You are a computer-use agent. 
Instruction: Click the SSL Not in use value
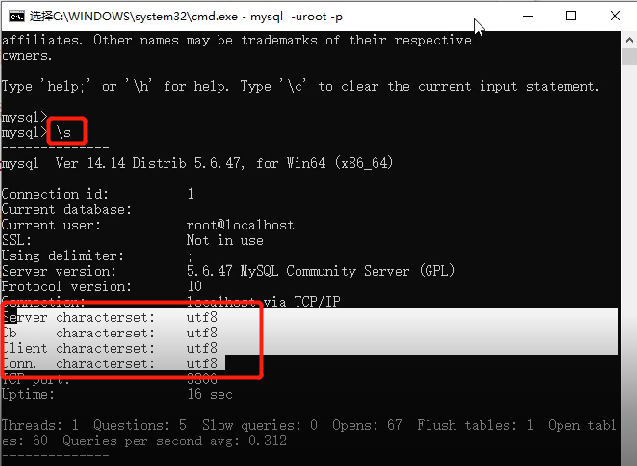click(x=225, y=241)
